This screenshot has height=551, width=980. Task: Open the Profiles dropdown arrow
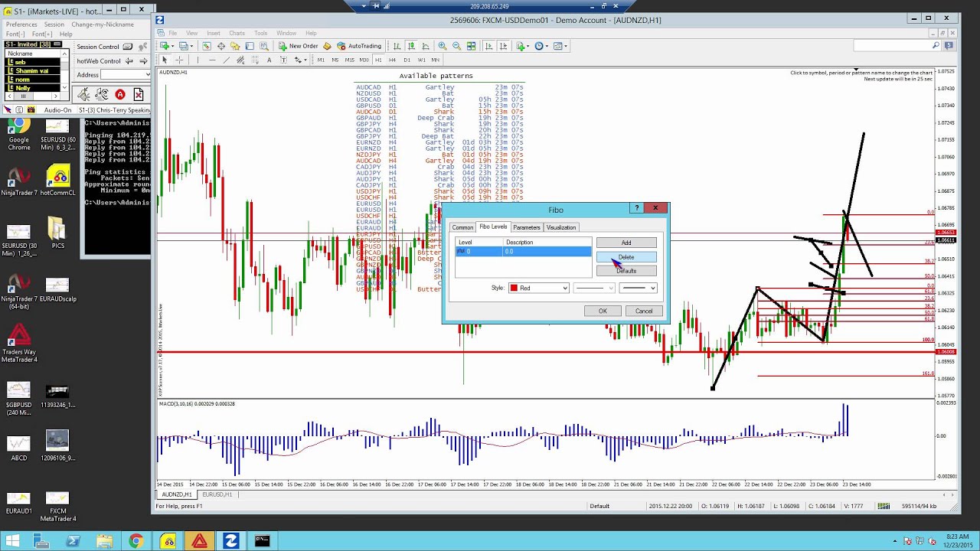(x=191, y=46)
